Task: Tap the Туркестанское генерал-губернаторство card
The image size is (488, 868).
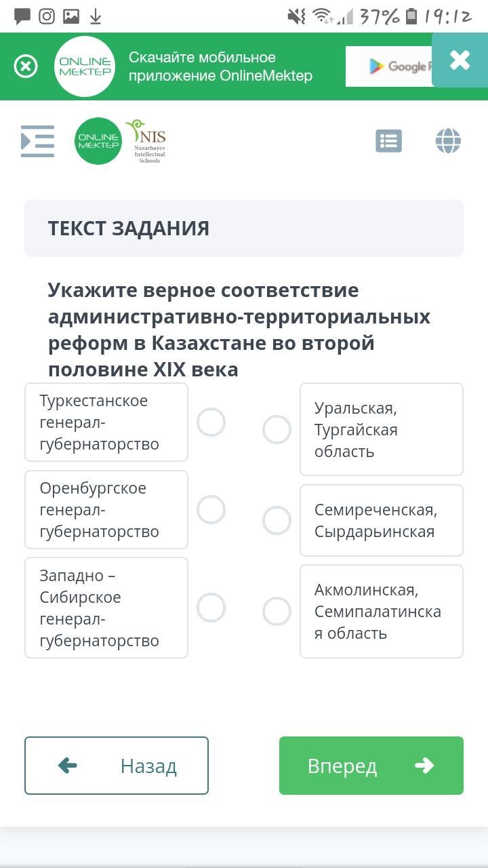Action: click(106, 422)
